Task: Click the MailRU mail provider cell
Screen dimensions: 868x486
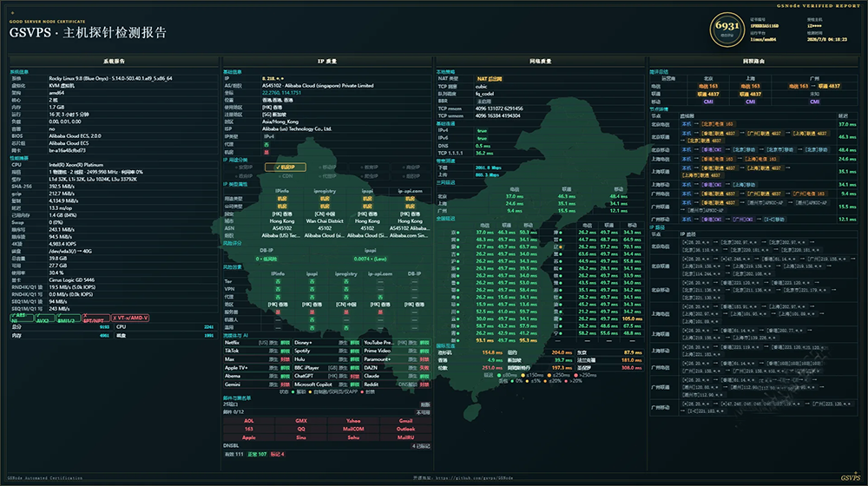Action: [405, 437]
